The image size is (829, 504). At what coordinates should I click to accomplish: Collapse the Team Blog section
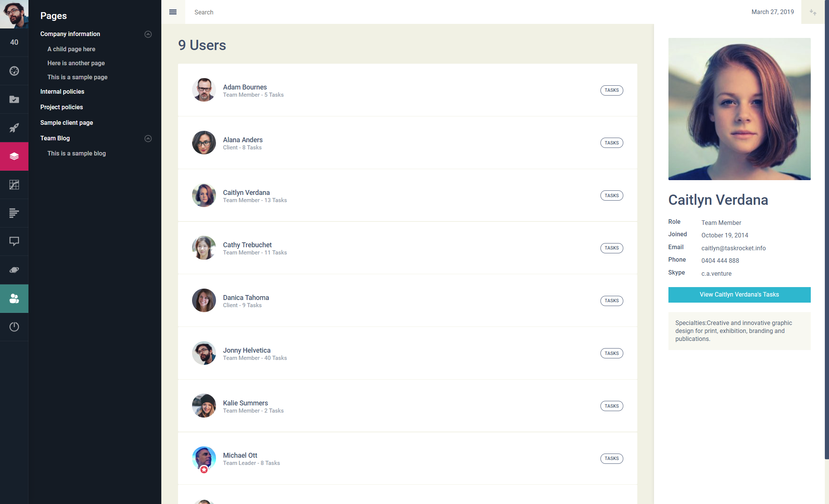pos(148,138)
